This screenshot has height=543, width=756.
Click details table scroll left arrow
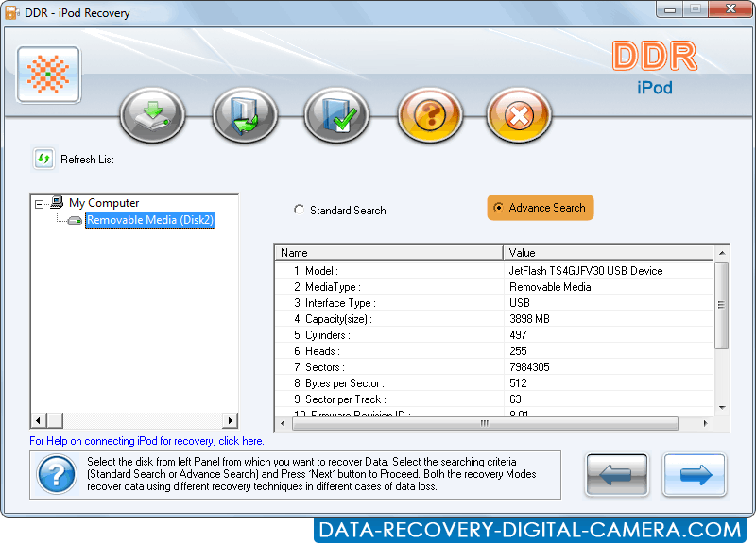click(x=283, y=423)
